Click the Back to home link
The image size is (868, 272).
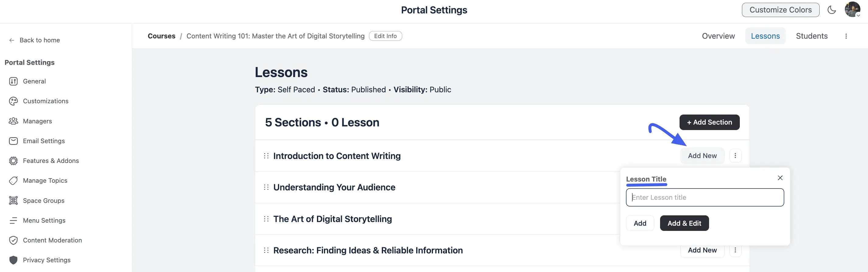(40, 40)
